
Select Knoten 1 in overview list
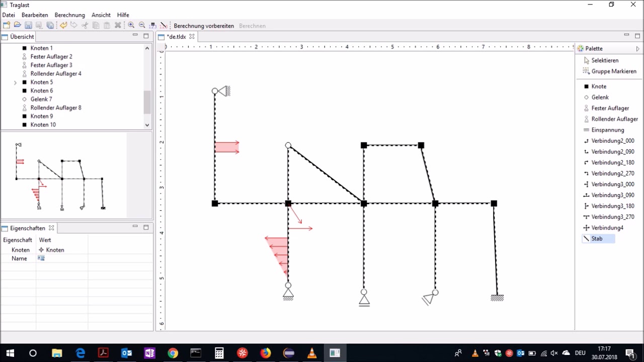pos(41,48)
